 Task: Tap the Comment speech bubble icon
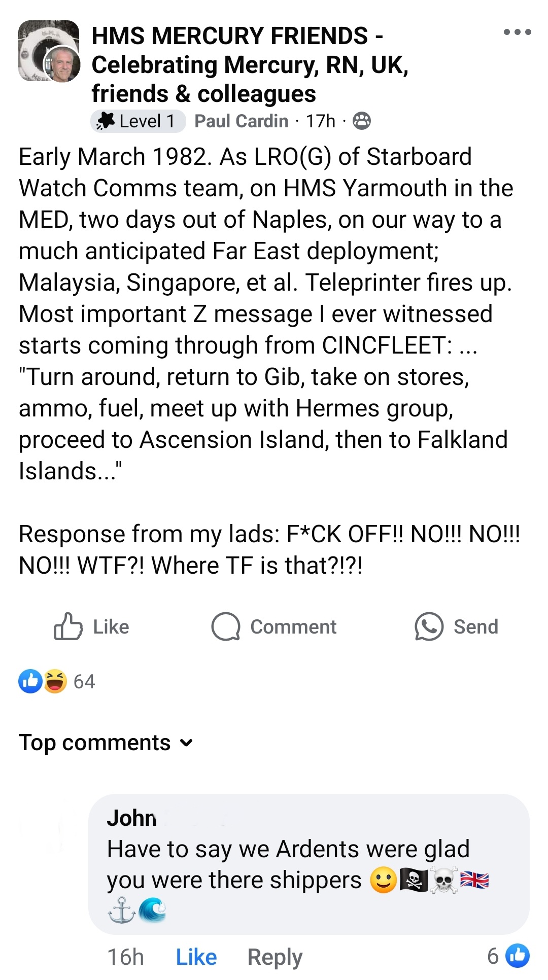coord(225,626)
